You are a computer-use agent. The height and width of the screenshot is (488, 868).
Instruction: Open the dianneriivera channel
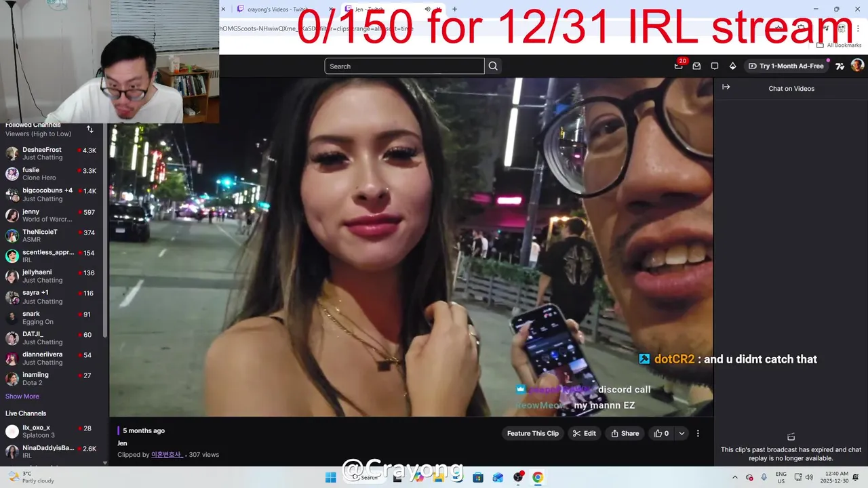53,358
